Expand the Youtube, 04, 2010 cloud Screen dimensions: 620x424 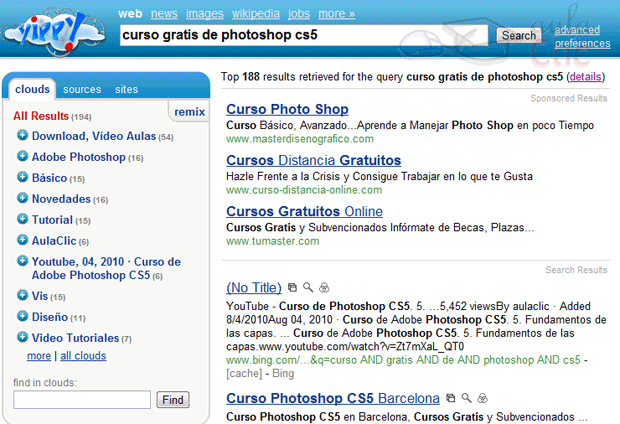pos(23,261)
